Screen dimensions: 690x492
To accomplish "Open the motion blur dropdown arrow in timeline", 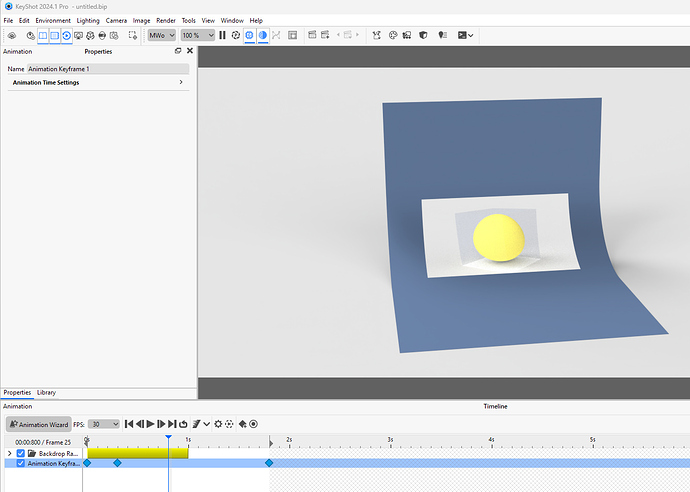I will [206, 424].
